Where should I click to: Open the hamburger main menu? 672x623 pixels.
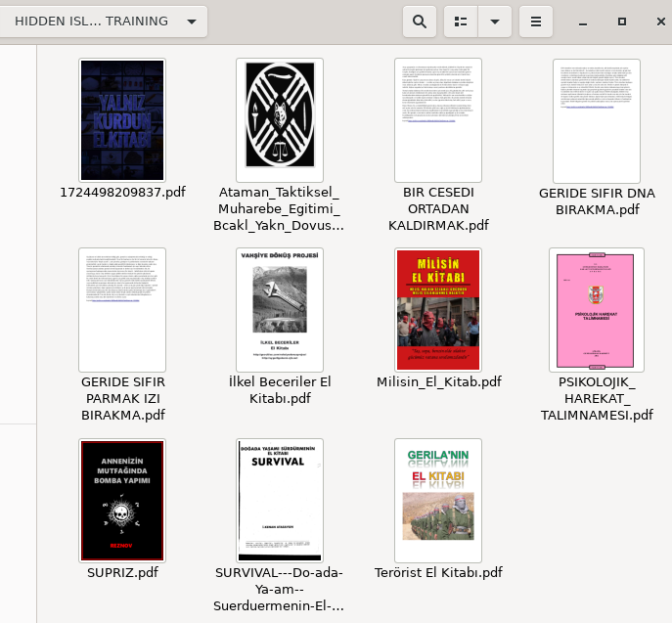pos(535,21)
